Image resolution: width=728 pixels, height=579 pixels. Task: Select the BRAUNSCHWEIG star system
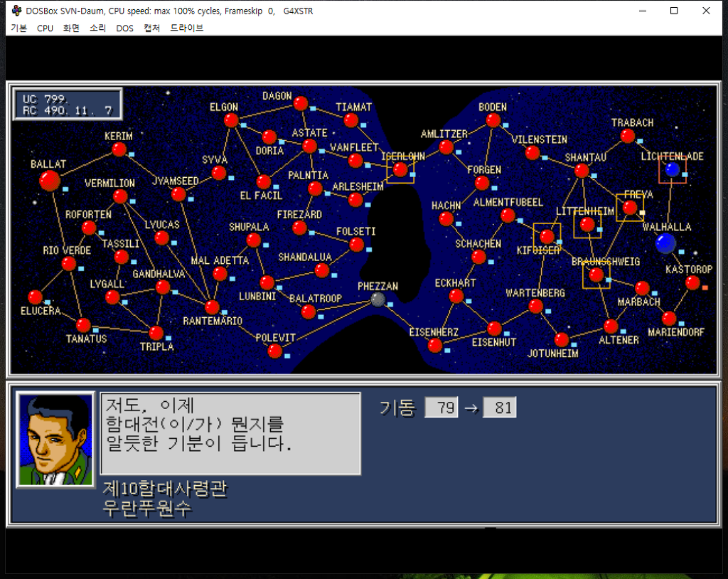pos(596,275)
